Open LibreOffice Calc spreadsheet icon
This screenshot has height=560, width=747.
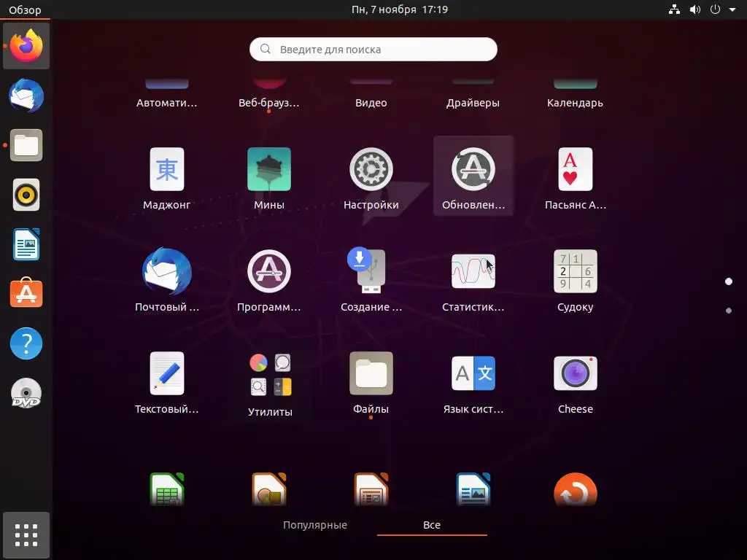point(167,489)
